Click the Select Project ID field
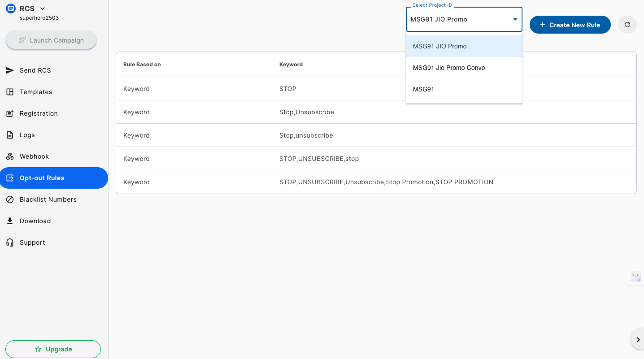644x359 pixels. [x=464, y=19]
